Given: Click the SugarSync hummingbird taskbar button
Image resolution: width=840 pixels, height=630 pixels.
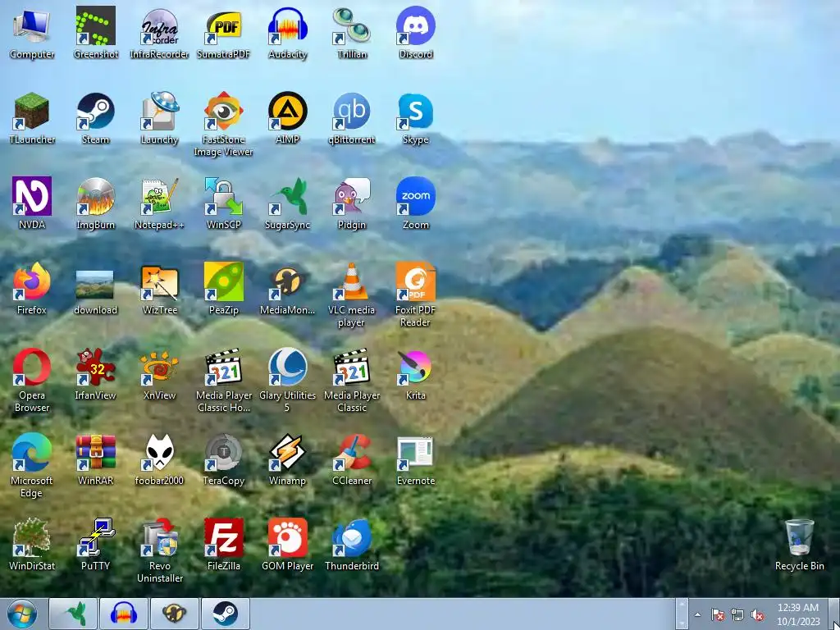Looking at the screenshot, I should coord(73,614).
